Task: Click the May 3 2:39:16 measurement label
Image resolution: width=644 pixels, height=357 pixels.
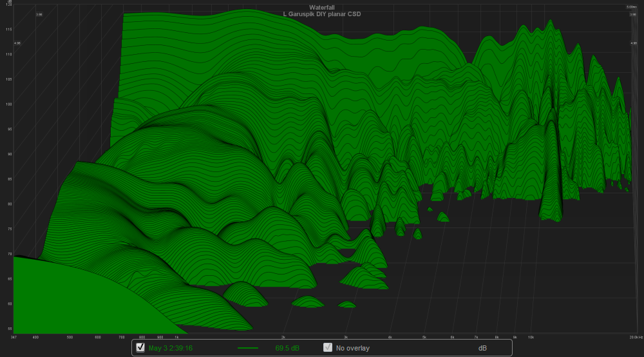Action: (x=171, y=348)
